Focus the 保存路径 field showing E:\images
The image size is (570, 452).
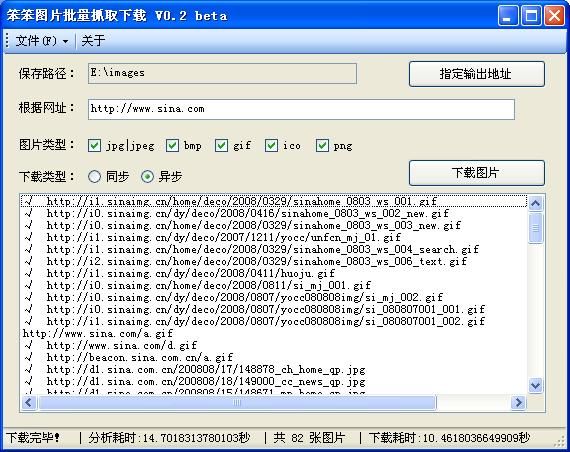click(222, 73)
